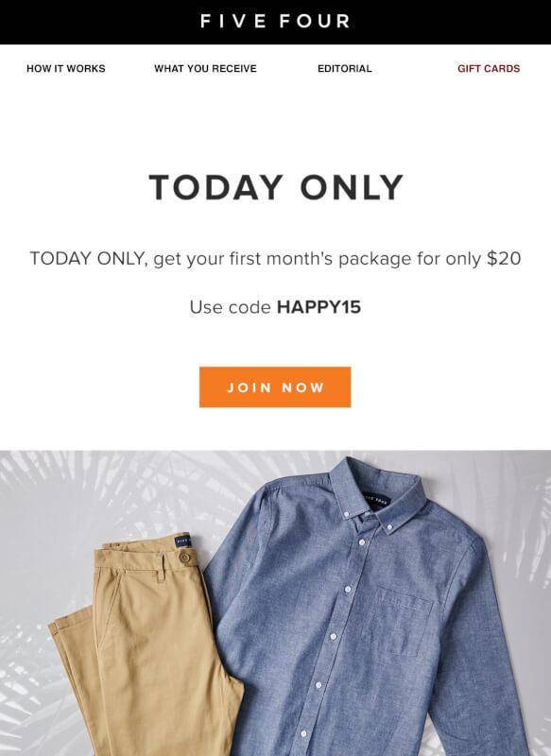
Task: Click the FIVE FOUR logo in header
Action: coord(275,21)
